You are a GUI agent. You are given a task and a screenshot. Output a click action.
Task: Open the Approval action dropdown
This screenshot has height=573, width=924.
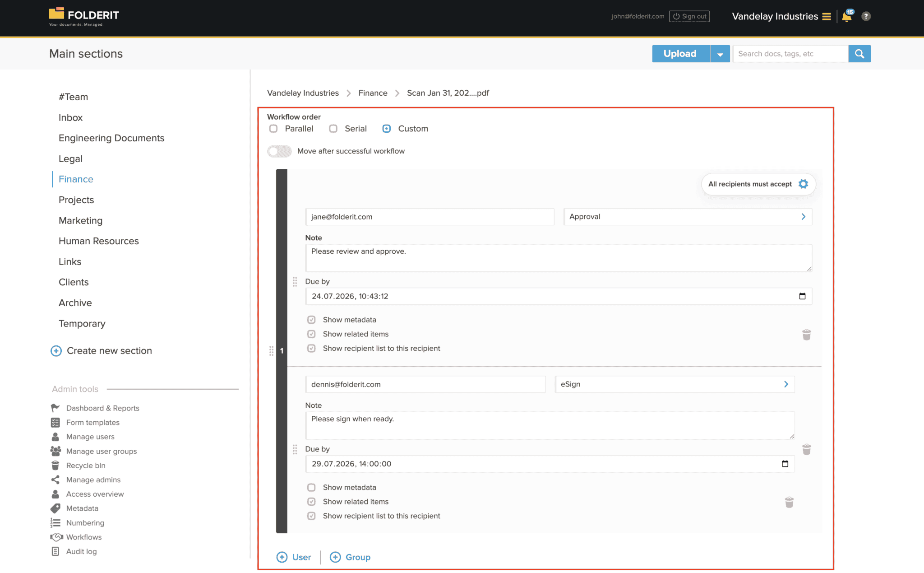click(x=688, y=217)
